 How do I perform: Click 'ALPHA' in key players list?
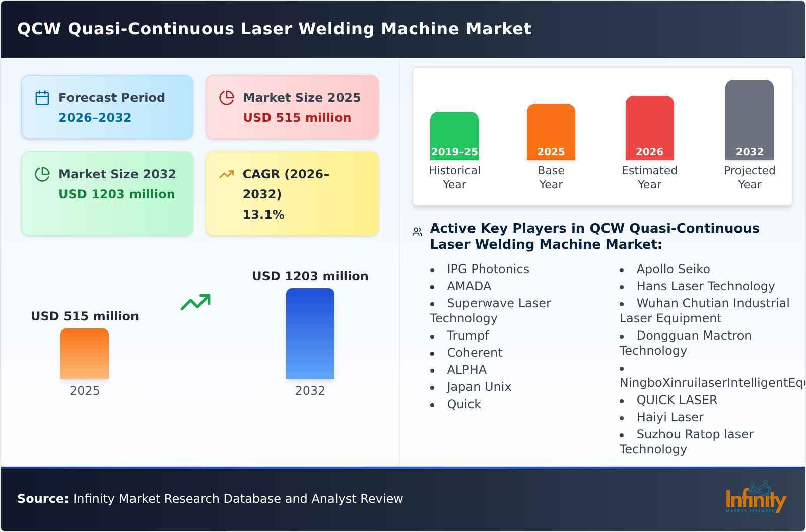pos(467,370)
